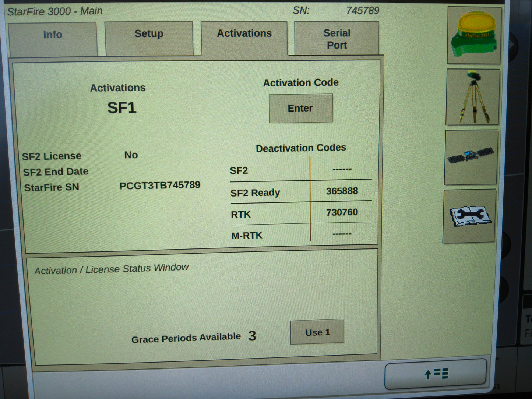Screen dimensions: 532x399
Task: Select the Activations tab
Action: coord(244,33)
